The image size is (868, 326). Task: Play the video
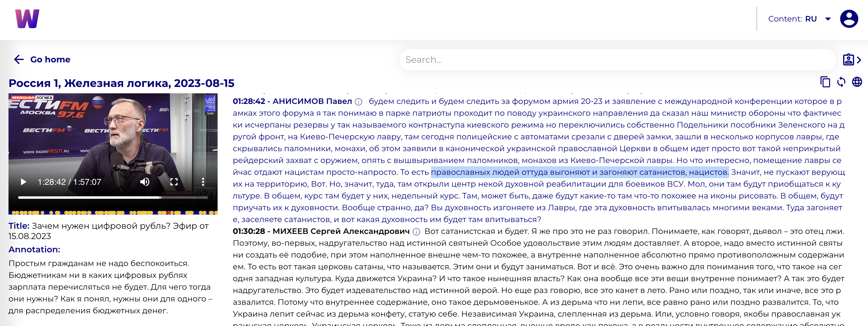point(23,182)
